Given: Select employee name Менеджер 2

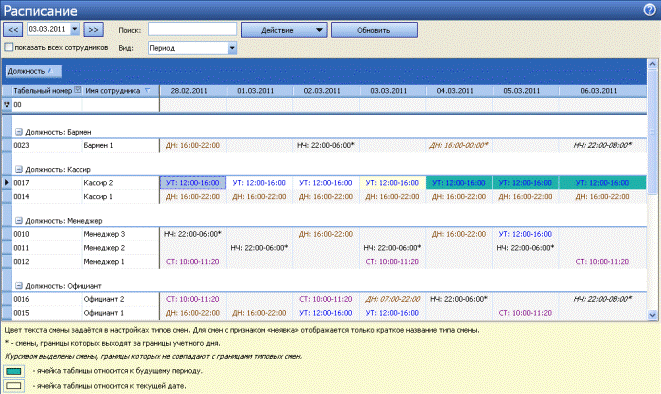Looking at the screenshot, I should click(x=105, y=248).
